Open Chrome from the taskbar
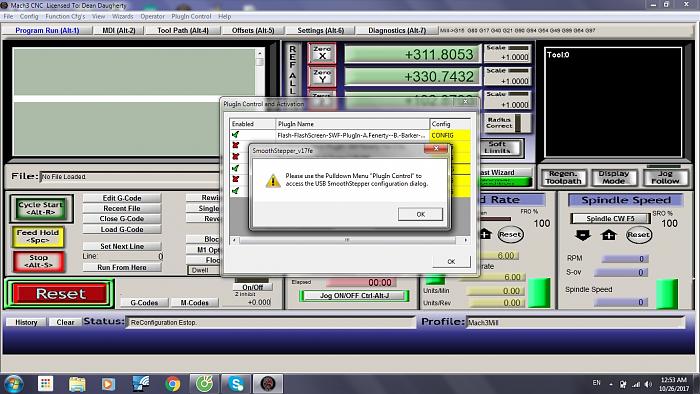 172,384
